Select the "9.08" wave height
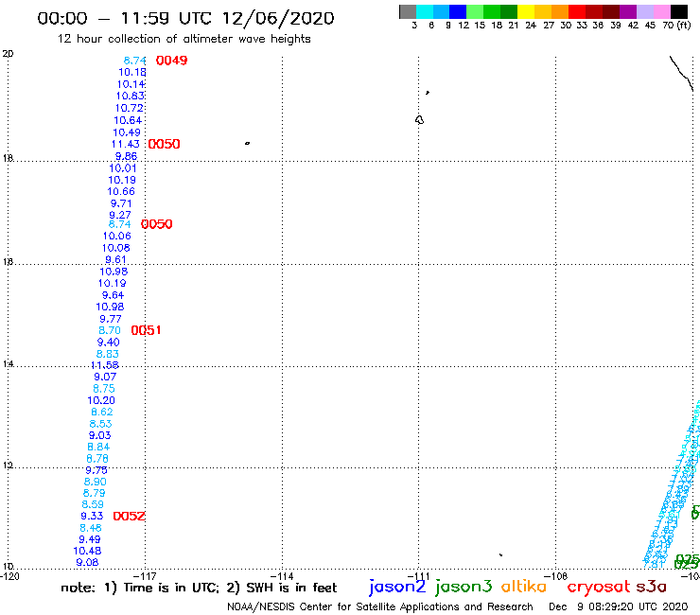Viewport: 700px width, 615px height. pos(87,563)
